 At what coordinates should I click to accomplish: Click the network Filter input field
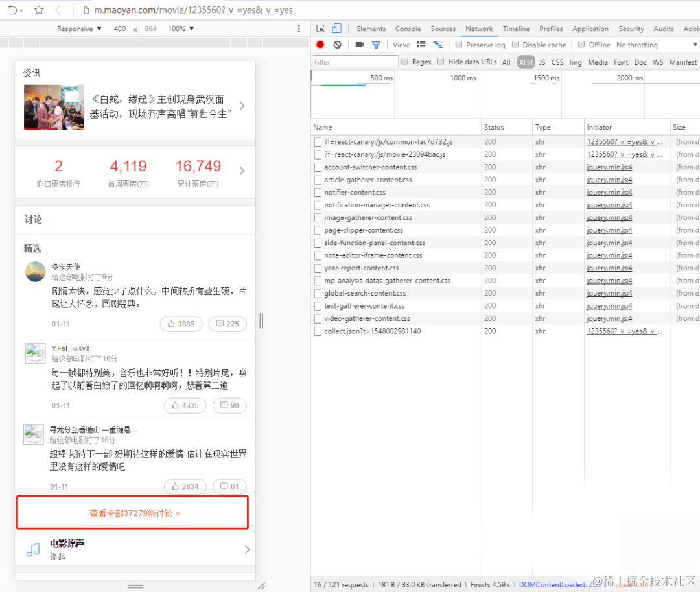pyautogui.click(x=355, y=62)
